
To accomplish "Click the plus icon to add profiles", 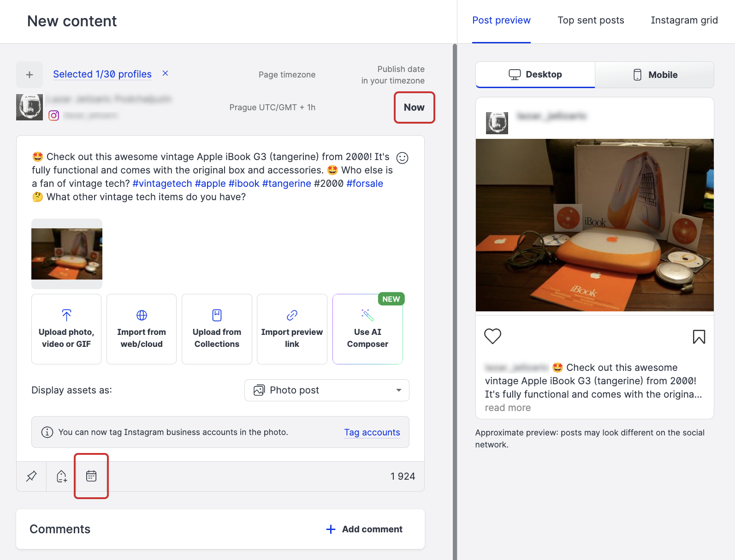I will 30,75.
